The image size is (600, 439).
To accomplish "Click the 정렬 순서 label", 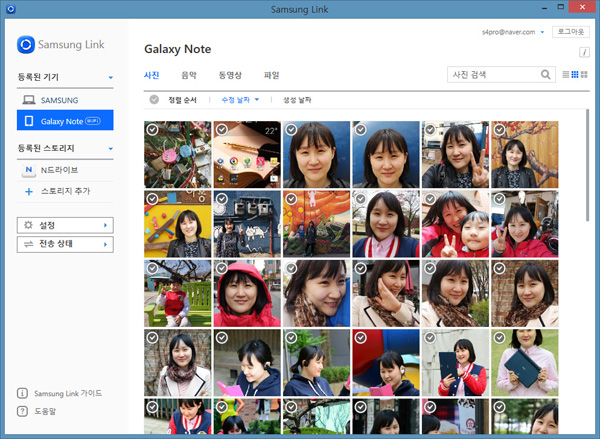I will pyautogui.click(x=183, y=100).
